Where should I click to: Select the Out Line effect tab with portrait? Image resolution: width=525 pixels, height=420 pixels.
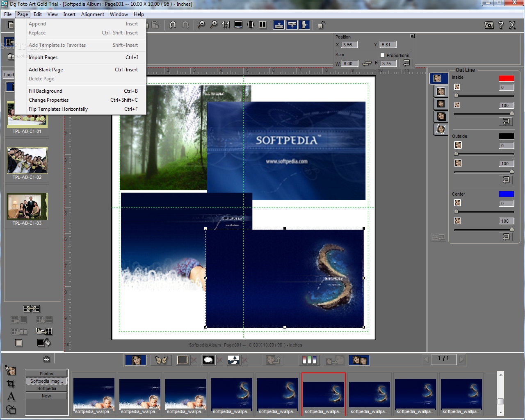[x=438, y=78]
